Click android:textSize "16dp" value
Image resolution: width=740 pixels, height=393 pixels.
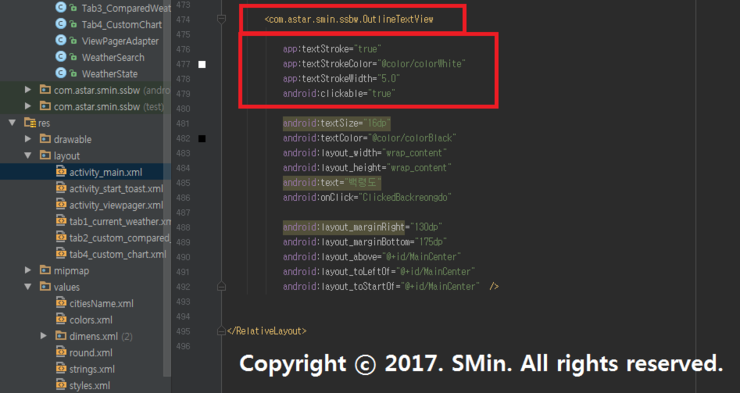click(x=377, y=123)
